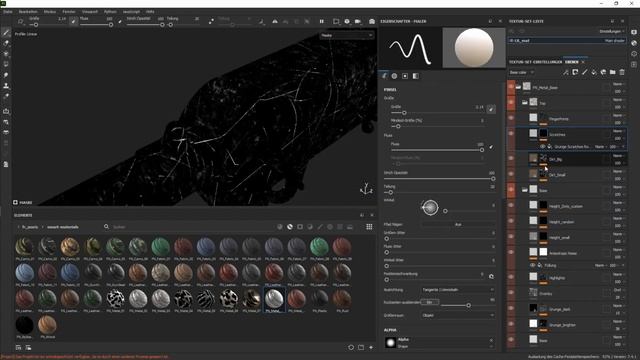Switch to Textur-Set-Einstellungen tab
Image resolution: width=640 pixels, height=360 pixels.
pos(535,62)
